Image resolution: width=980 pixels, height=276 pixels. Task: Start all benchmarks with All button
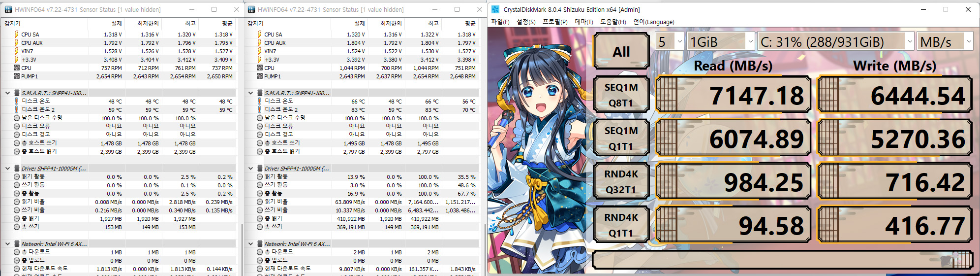click(621, 51)
